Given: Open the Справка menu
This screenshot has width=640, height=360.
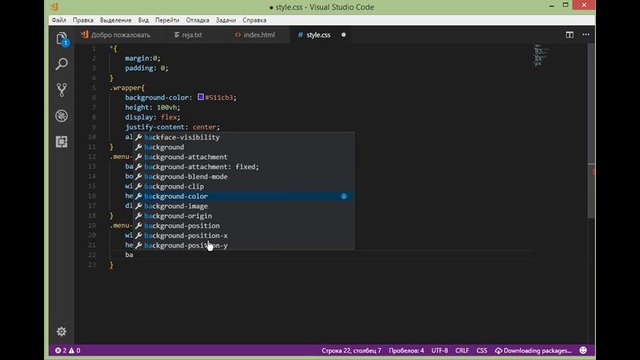Looking at the screenshot, I should click(254, 20).
